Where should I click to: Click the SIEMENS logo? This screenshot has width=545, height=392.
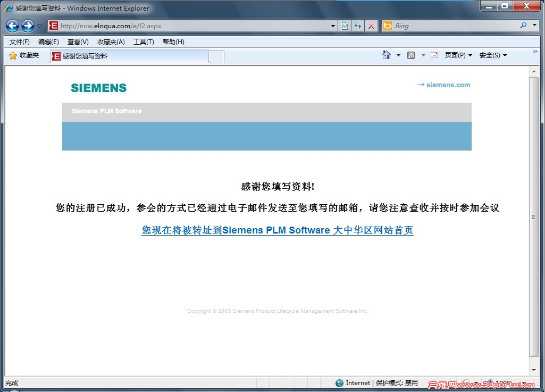pos(99,88)
